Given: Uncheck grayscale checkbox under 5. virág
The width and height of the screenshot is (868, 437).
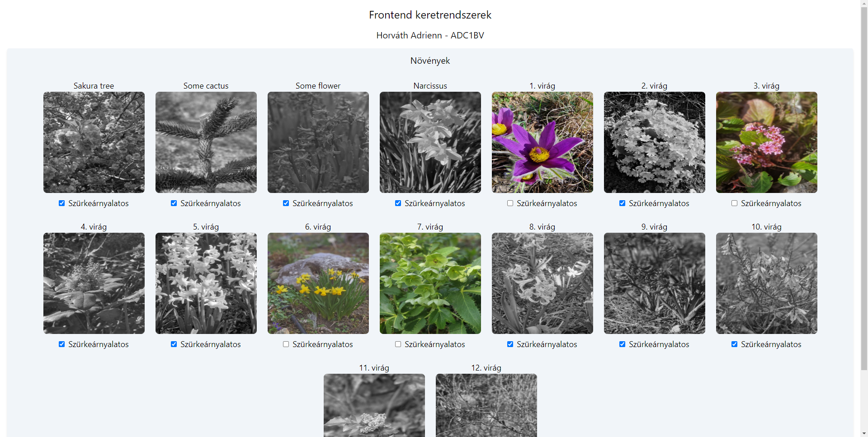Looking at the screenshot, I should 174,344.
